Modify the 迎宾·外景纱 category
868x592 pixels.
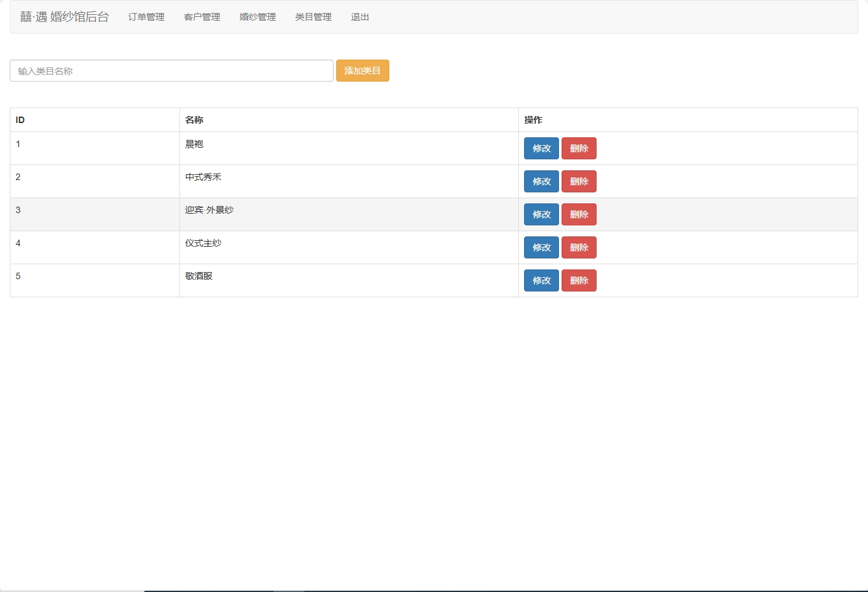pyautogui.click(x=541, y=214)
